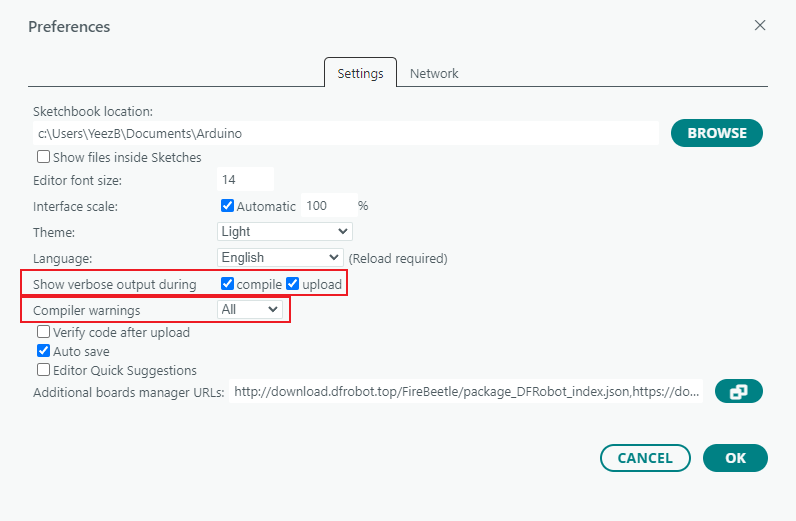
Task: Click the Editor font size field
Action: coord(245,180)
